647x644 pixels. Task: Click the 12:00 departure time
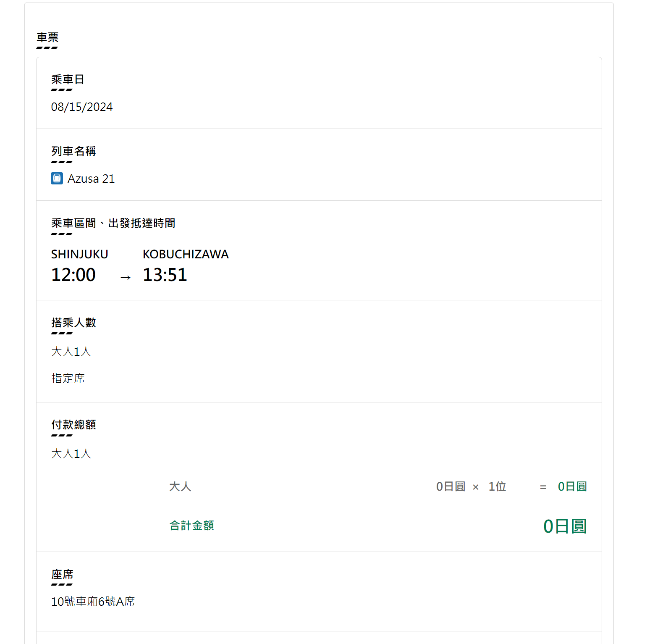pyautogui.click(x=73, y=275)
